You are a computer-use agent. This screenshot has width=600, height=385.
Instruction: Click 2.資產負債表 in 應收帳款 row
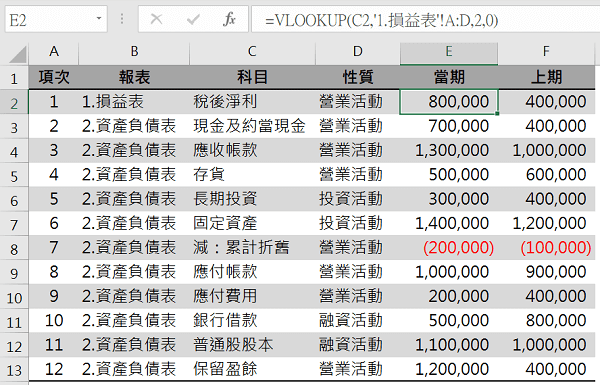click(134, 150)
